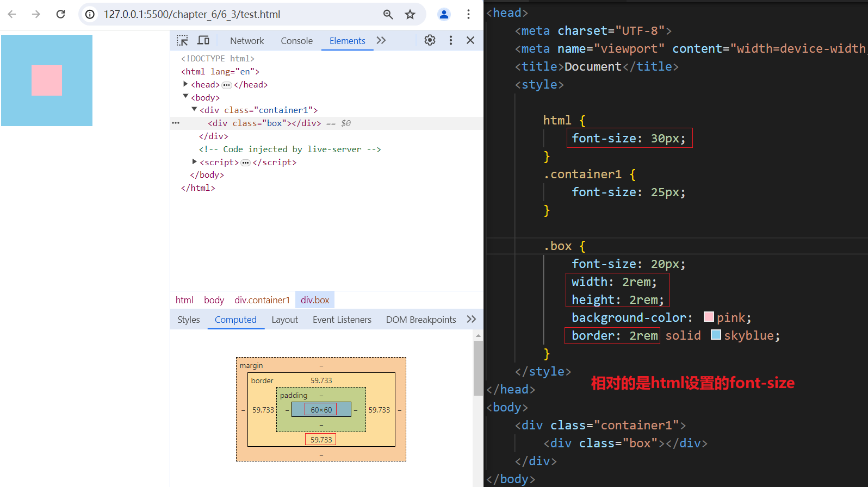The image size is (868, 487).
Task: Click the pink box on the page
Action: pyautogui.click(x=47, y=80)
